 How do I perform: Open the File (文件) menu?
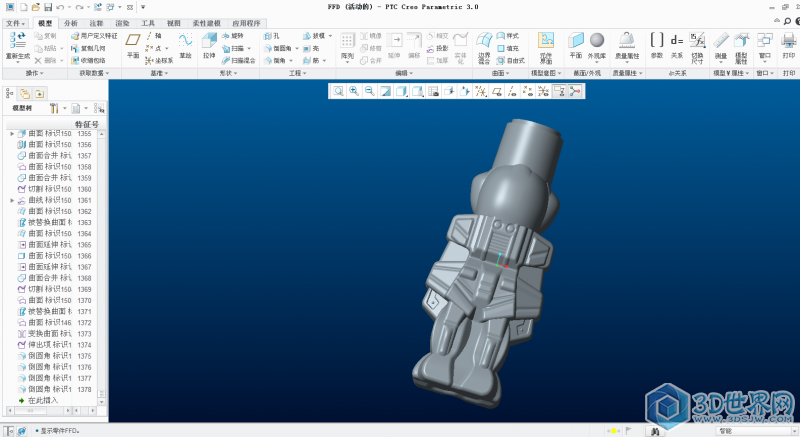click(x=16, y=23)
